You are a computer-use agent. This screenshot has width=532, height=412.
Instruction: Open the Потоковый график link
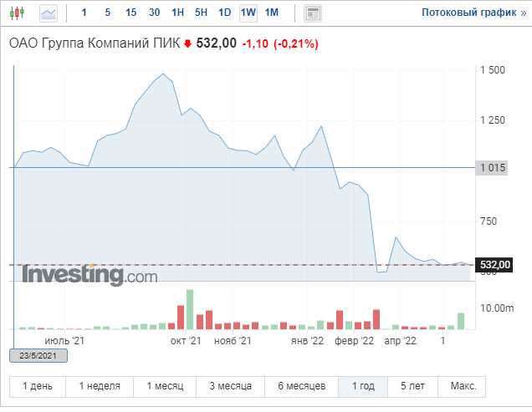click(x=474, y=13)
